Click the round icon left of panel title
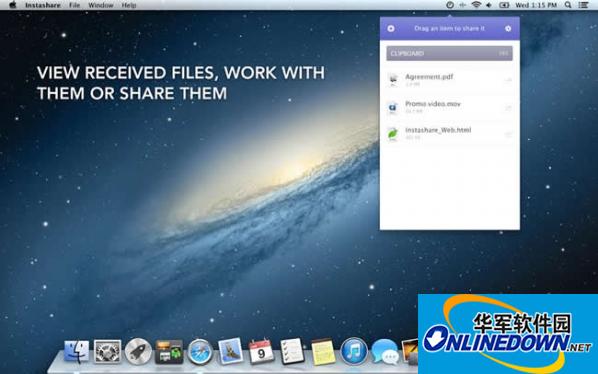 [391, 29]
